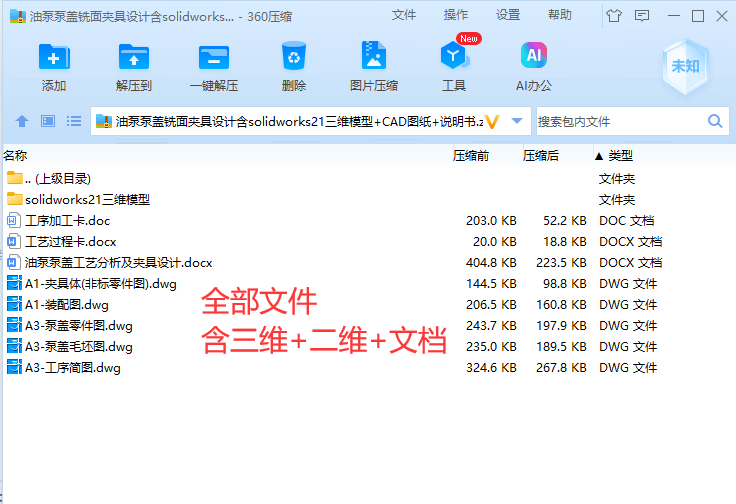Viewport: 736px width, 504px height.
Task: Click the parent directory folder icon
Action: (15, 178)
